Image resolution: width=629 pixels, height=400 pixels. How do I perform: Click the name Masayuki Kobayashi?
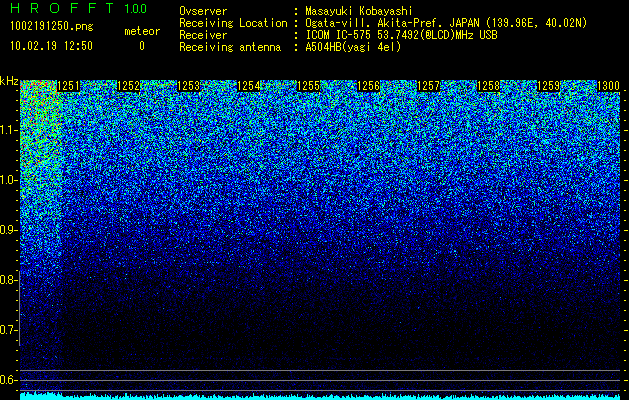pyautogui.click(x=359, y=11)
